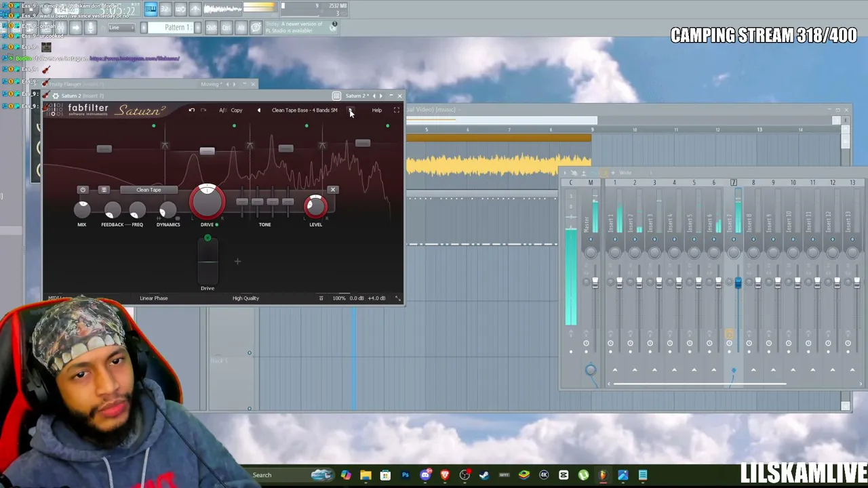This screenshot has height=488, width=868.
Task: Click the 0.0 dB value in Saturn footer
Action: (357, 298)
